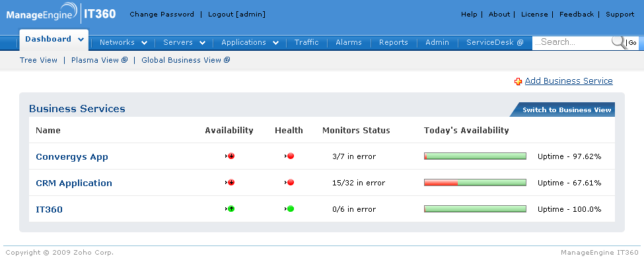The width and height of the screenshot is (644, 258).
Task: Expand the Servers menu arrow
Action: [203, 43]
